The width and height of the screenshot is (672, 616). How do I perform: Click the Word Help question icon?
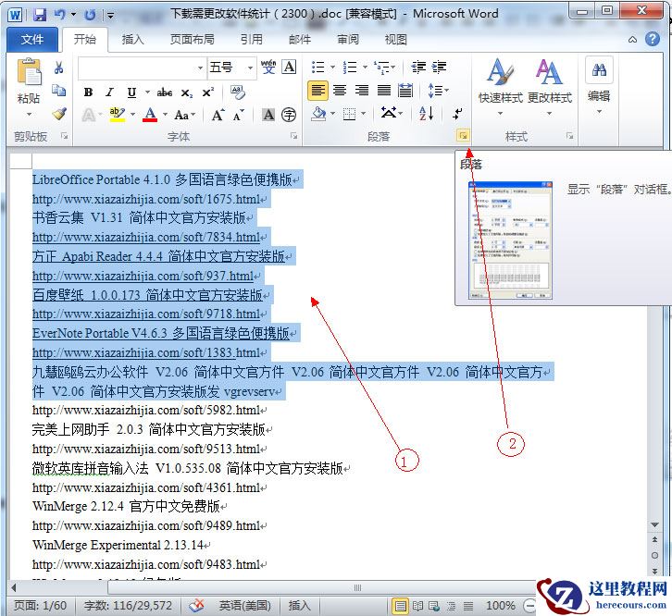click(x=653, y=40)
